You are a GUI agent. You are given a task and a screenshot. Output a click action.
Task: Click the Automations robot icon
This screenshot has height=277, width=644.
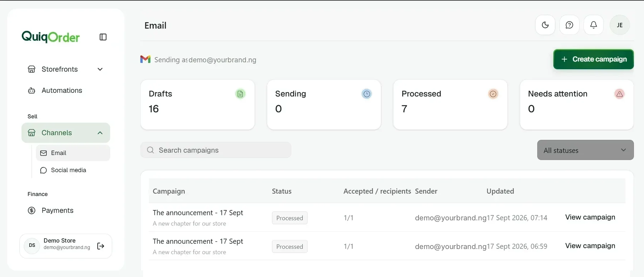tap(31, 90)
